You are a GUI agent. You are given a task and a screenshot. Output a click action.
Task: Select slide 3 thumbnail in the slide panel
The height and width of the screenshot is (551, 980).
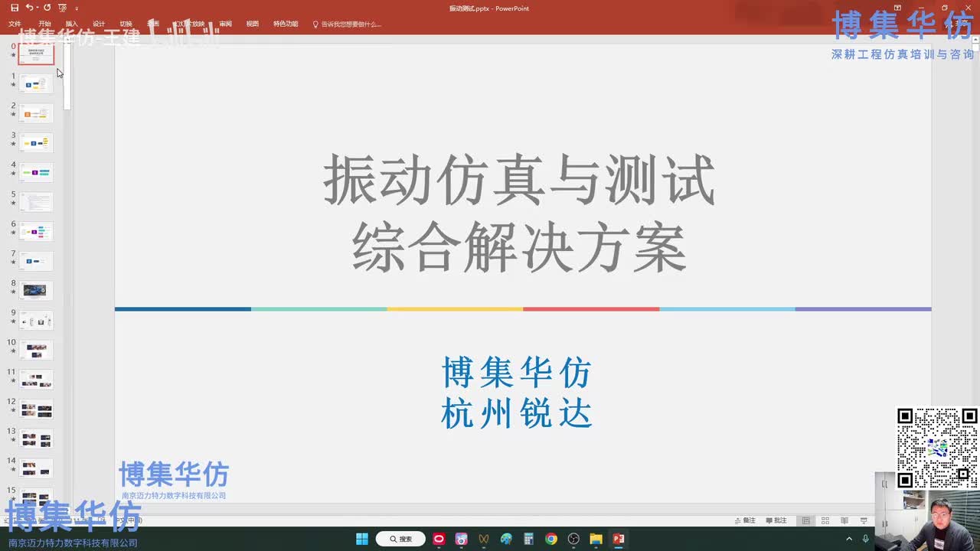pyautogui.click(x=36, y=142)
